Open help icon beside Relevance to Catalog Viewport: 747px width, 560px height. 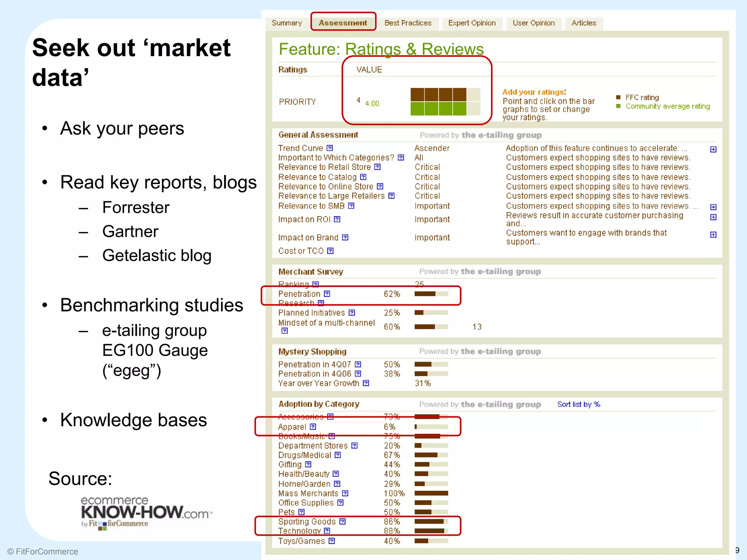(363, 177)
